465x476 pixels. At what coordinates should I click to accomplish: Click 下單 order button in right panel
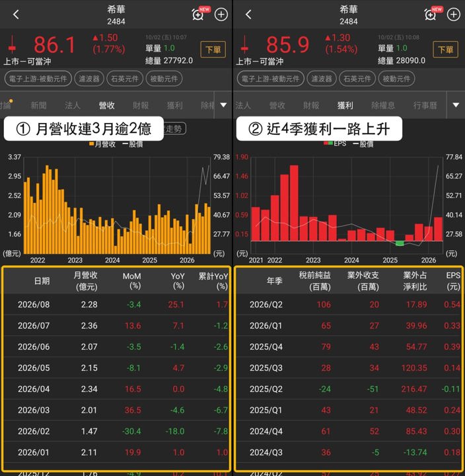pyautogui.click(x=445, y=49)
